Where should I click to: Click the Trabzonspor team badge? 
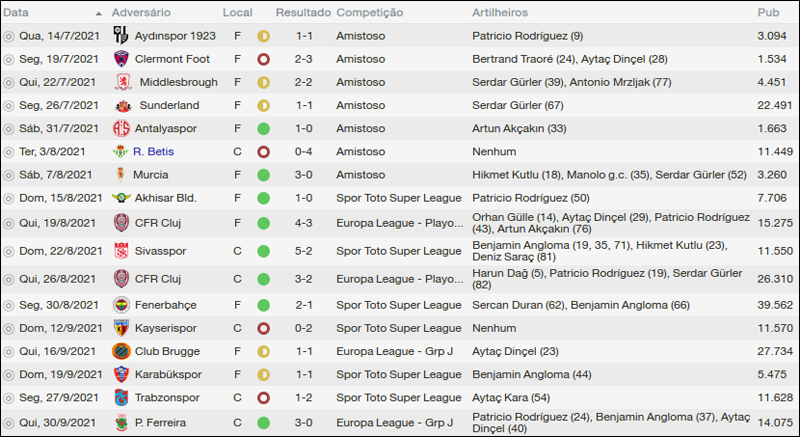tap(122, 397)
